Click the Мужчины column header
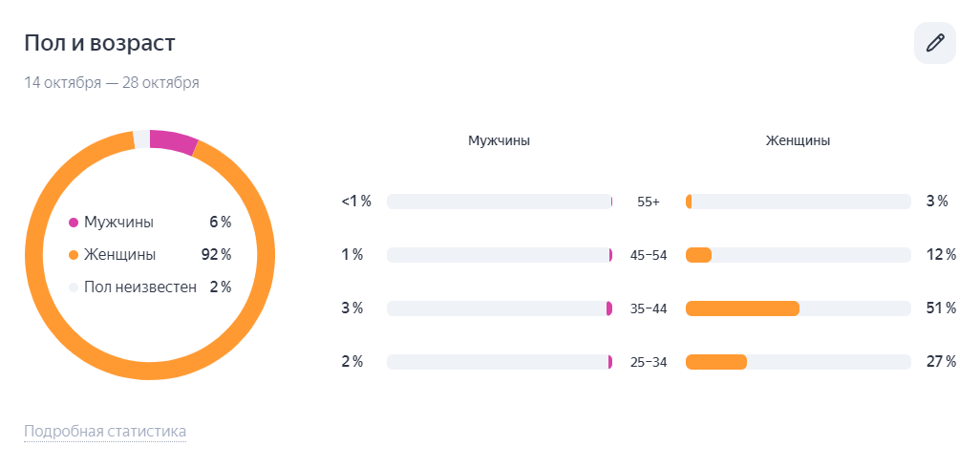 pyautogui.click(x=499, y=140)
